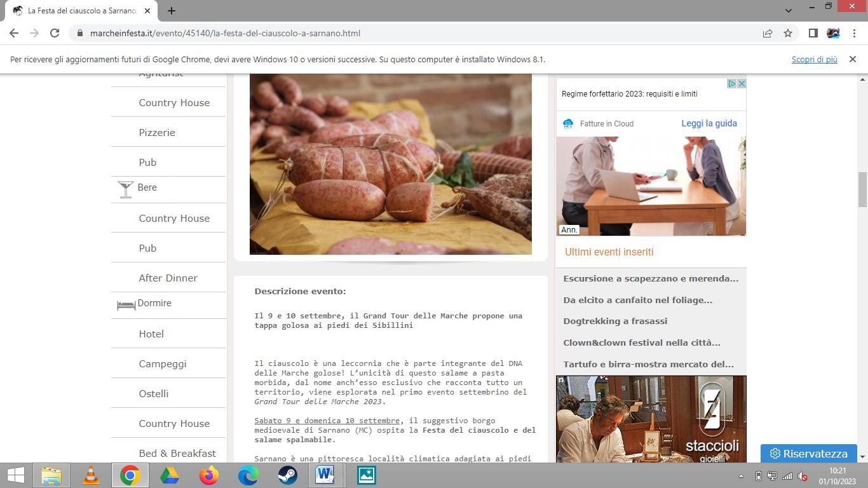Viewport: 868px width, 488px height.
Task: Click the Leggi la guida ad link
Action: click(x=709, y=123)
